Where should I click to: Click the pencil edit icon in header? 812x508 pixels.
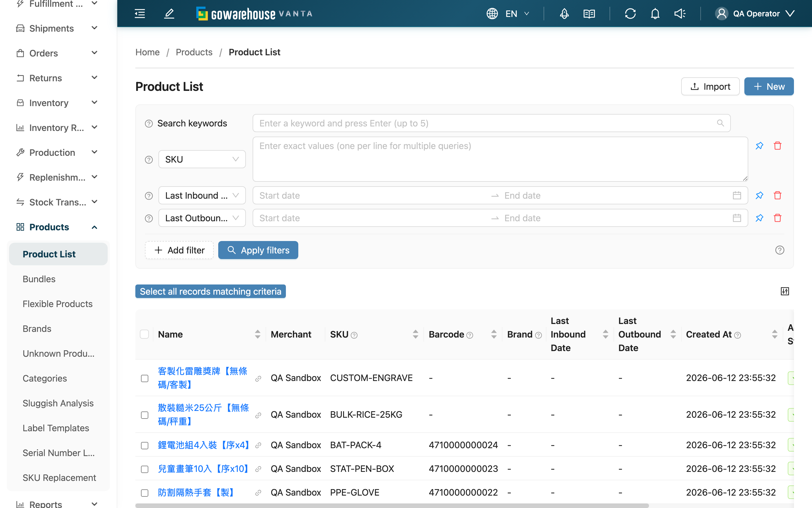tap(169, 14)
